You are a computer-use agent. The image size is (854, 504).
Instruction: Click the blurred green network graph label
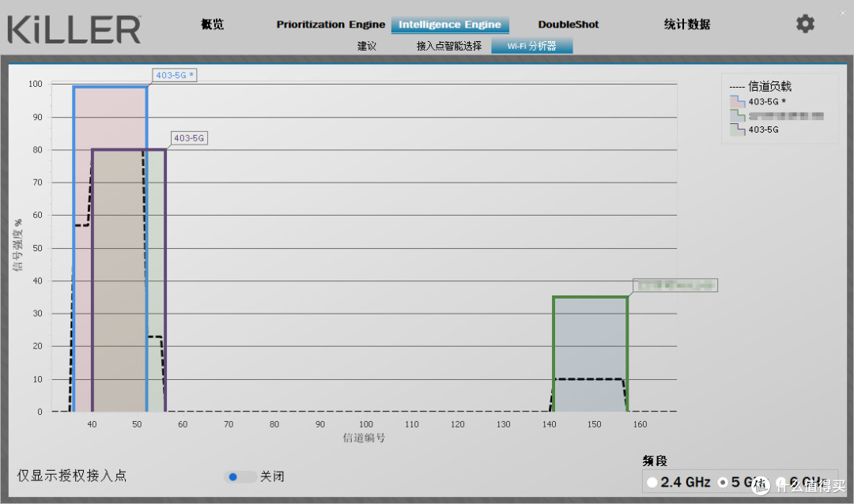tap(675, 285)
